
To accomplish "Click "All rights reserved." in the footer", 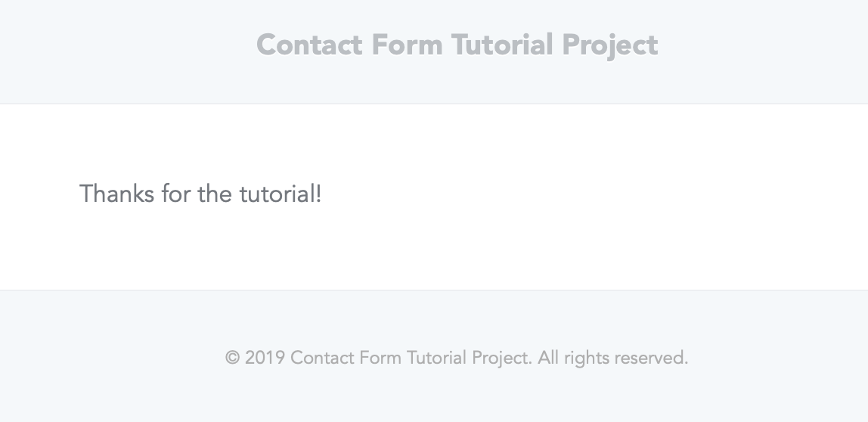I will click(x=612, y=357).
